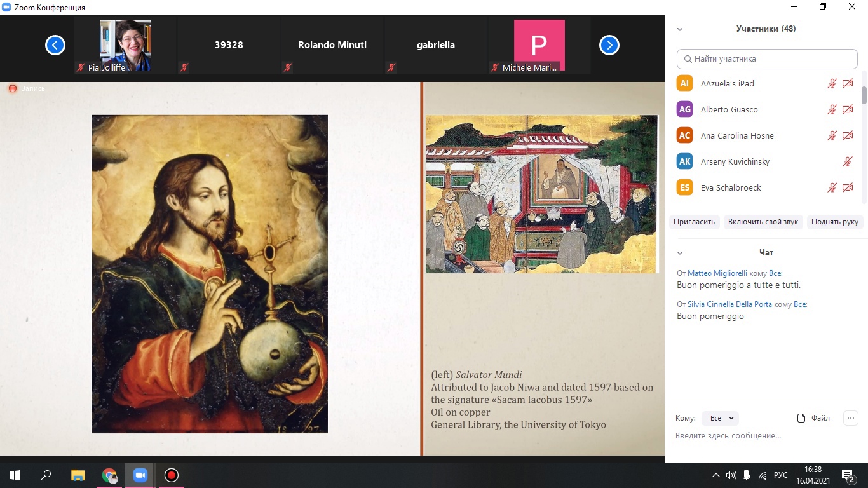868x488 pixels.
Task: Click the next participants arrow in video strip
Action: pyautogui.click(x=609, y=45)
